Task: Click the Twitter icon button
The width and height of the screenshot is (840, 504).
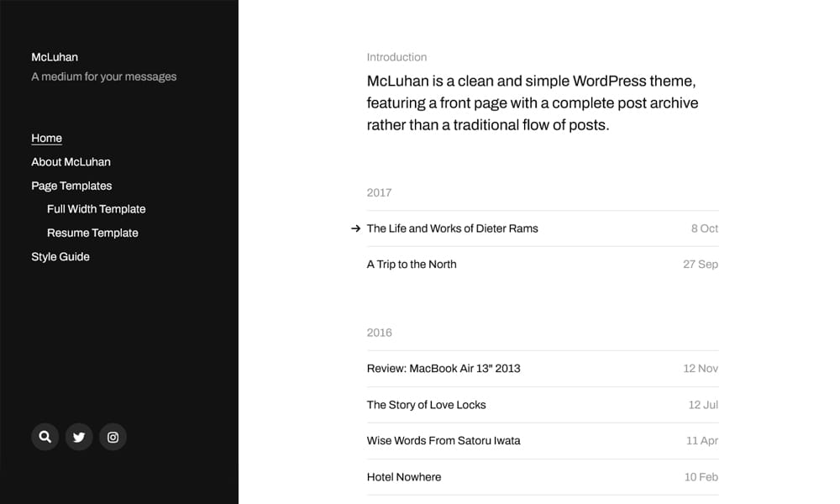Action: coord(79,437)
